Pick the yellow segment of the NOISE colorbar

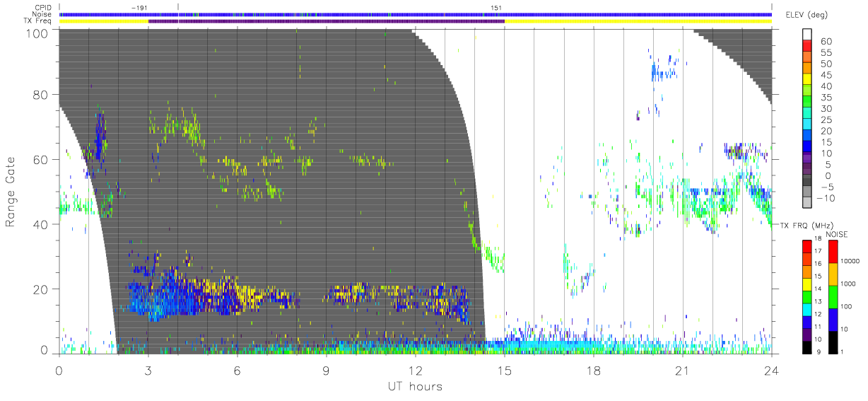(833, 274)
